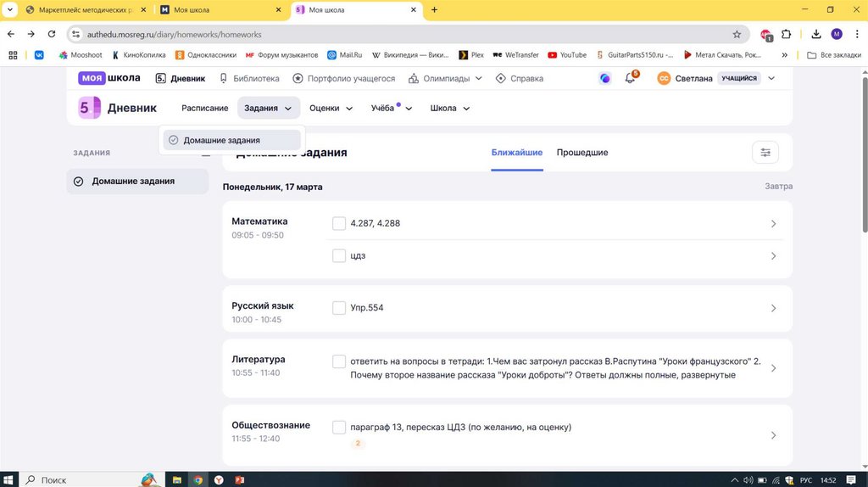Open the homework filter settings button
The image size is (868, 487).
tap(765, 153)
